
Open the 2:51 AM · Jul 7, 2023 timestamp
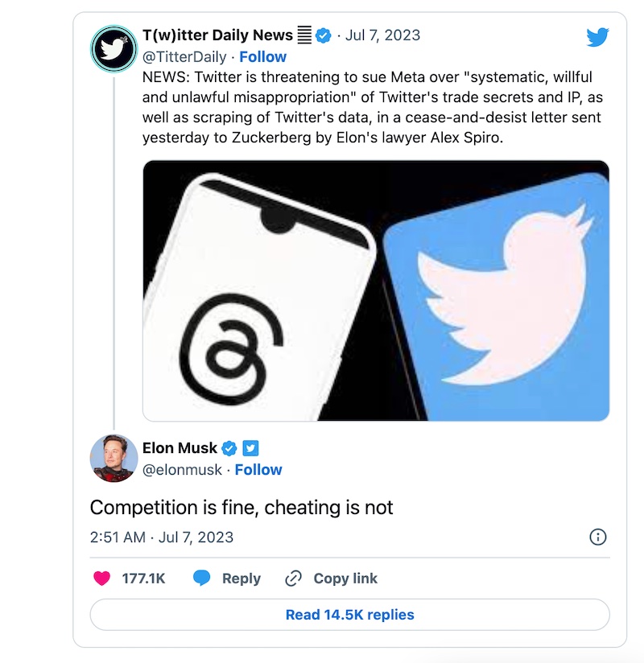pos(162,537)
